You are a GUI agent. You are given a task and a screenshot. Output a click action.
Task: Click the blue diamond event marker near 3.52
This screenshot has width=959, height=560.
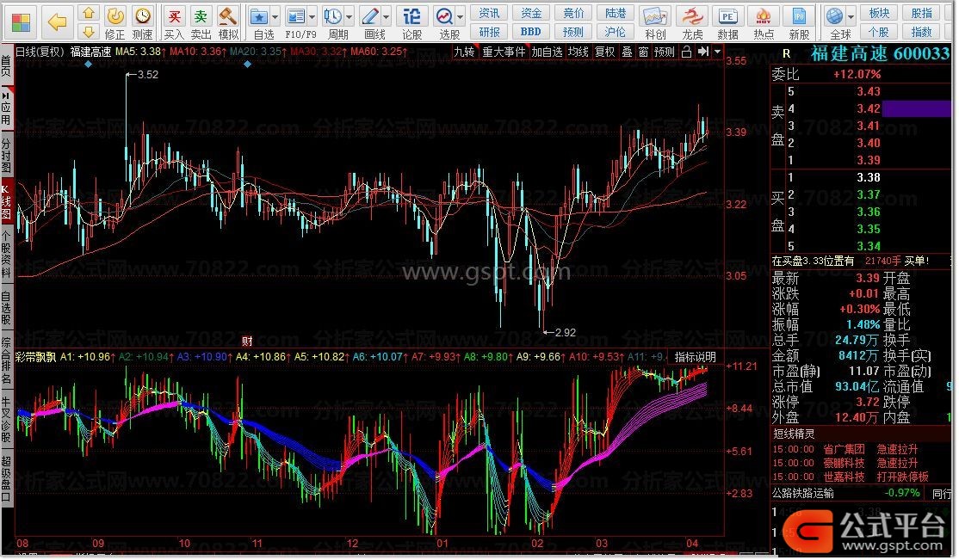(x=89, y=64)
